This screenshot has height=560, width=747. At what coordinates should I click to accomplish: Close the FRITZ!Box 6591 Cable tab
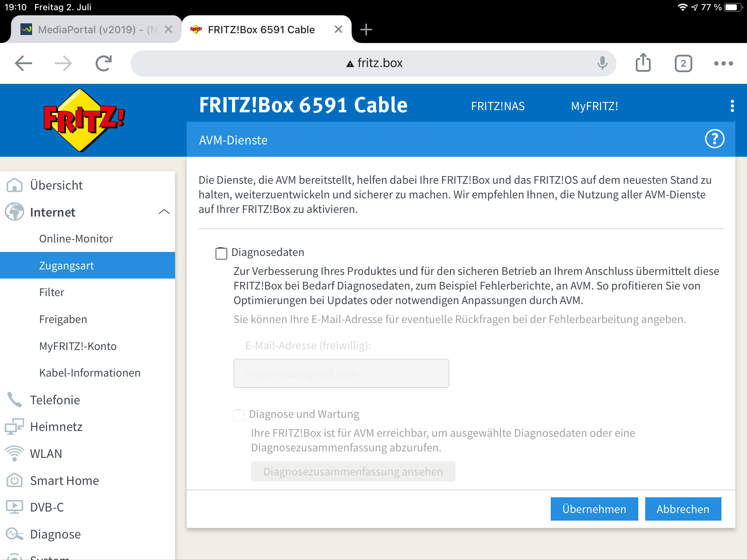338,30
